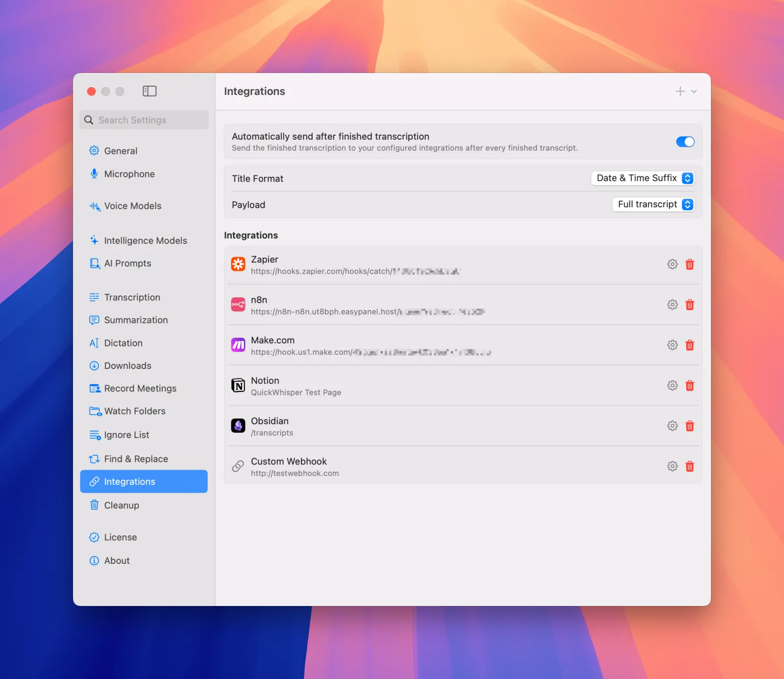Screen dimensions: 784x679
Task: Open the Payload dropdown
Action: click(653, 204)
